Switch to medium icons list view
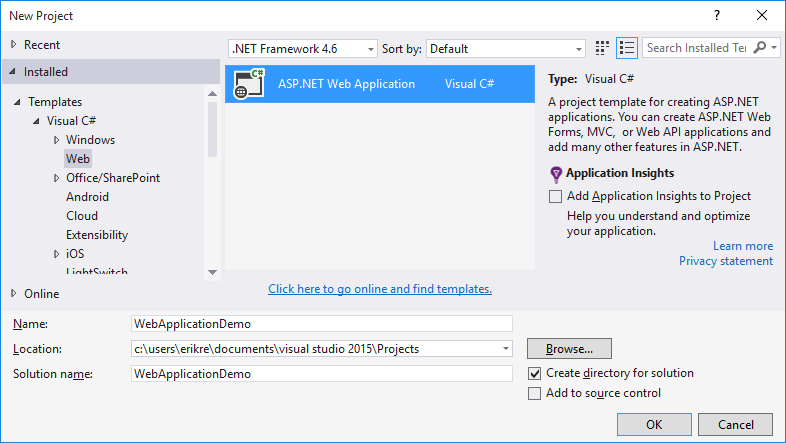786x443 pixels. click(x=627, y=48)
